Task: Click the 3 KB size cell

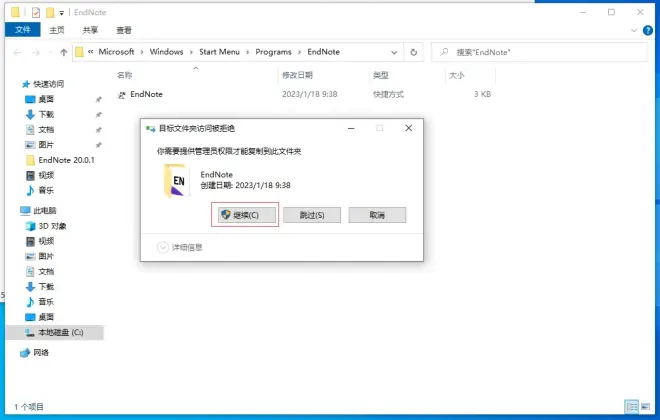Action: (482, 94)
